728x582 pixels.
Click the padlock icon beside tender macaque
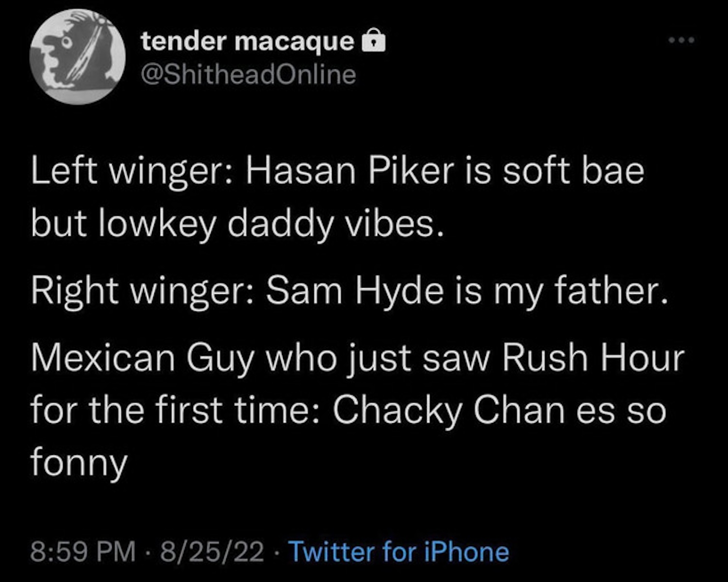click(x=374, y=41)
